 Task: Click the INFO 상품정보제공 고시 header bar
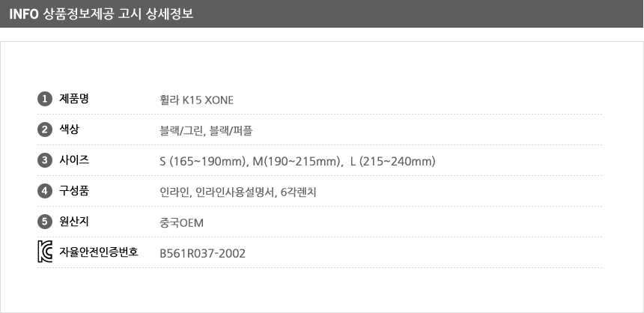321,13
